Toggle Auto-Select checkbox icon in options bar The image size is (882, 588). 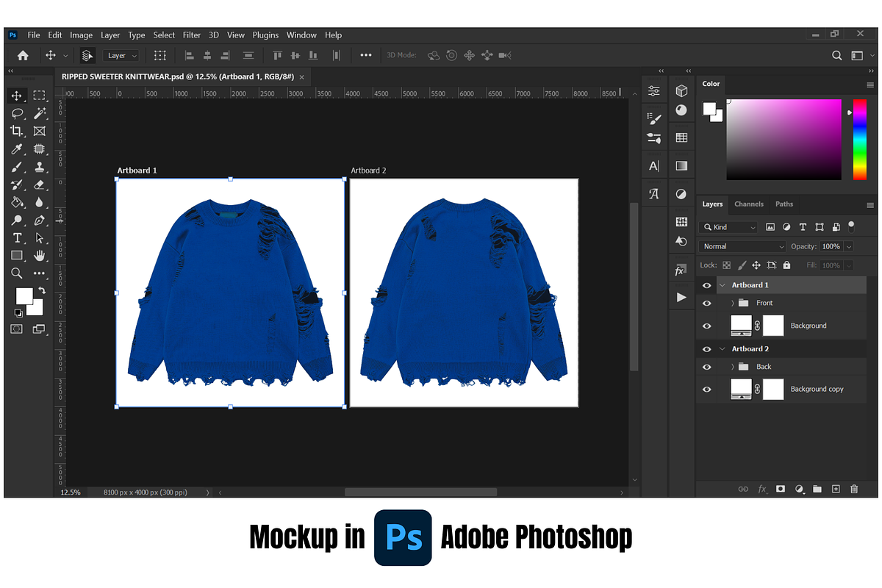(87, 55)
